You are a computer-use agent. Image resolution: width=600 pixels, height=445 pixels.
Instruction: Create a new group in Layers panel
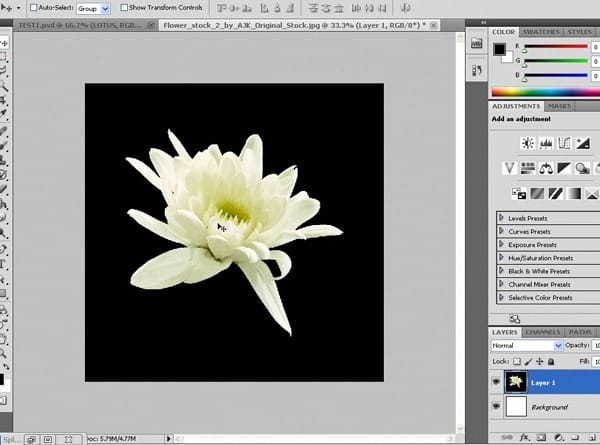[x=575, y=437]
